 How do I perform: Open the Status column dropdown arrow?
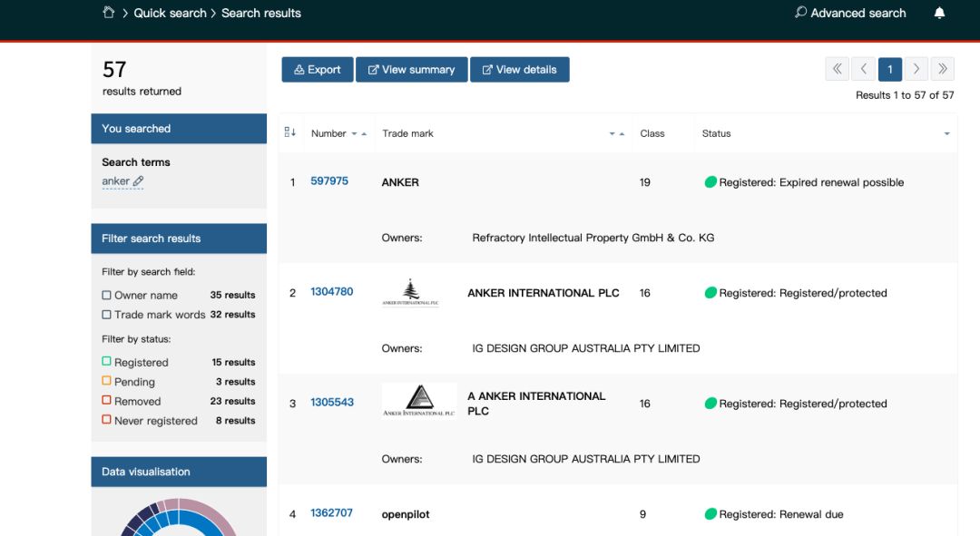point(946,134)
